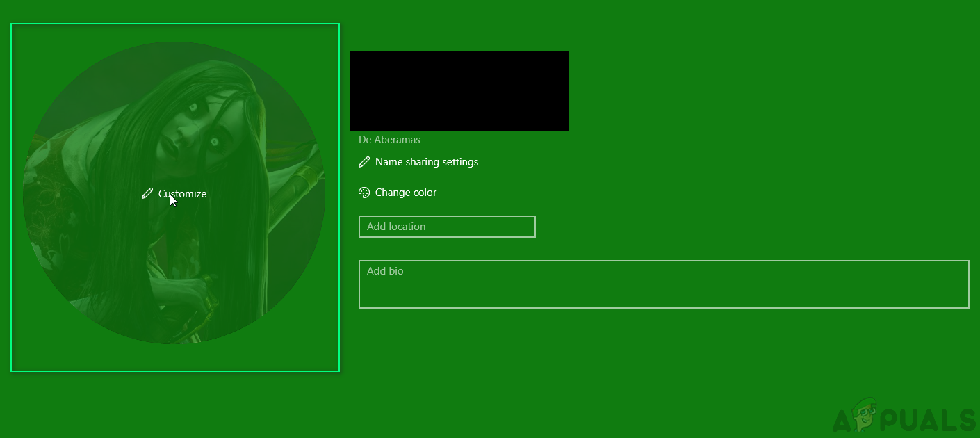
Task: Click the pencil icon beside Customize
Action: (147, 194)
